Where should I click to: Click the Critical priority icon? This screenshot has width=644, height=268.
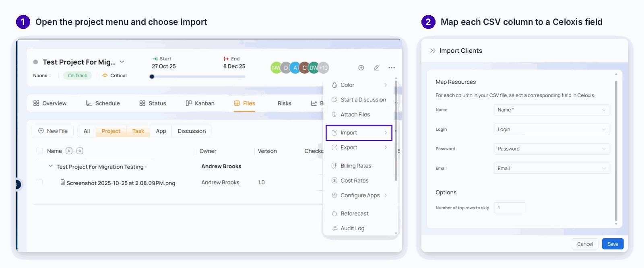pos(105,75)
